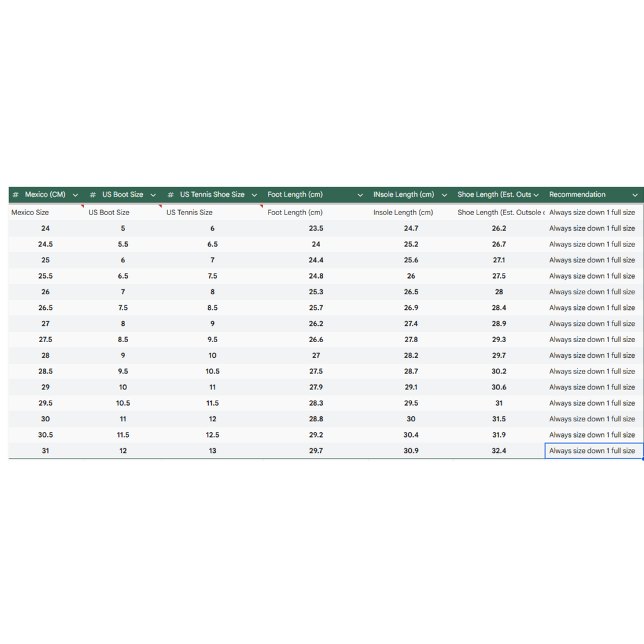
Task: Click the red note marker on the US Boot Size cell
Action: [160, 206]
